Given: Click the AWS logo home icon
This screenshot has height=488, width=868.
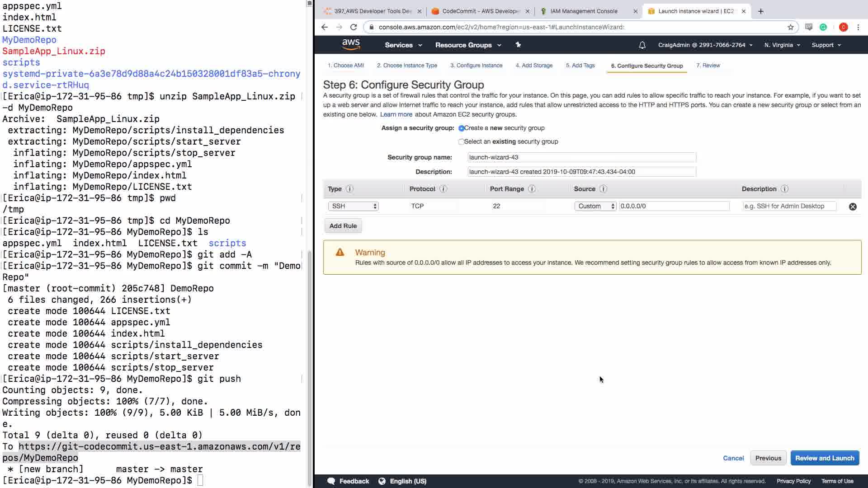Looking at the screenshot, I should 351,44.
